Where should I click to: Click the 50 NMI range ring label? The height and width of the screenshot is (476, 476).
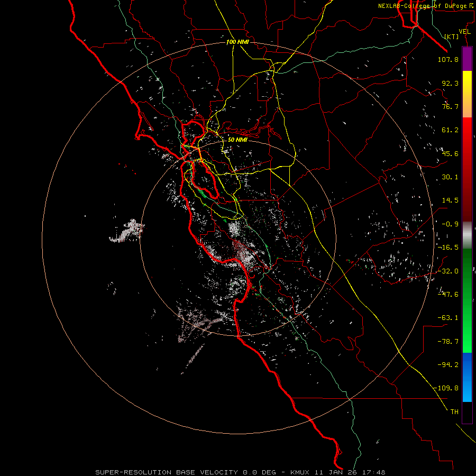[x=237, y=140]
